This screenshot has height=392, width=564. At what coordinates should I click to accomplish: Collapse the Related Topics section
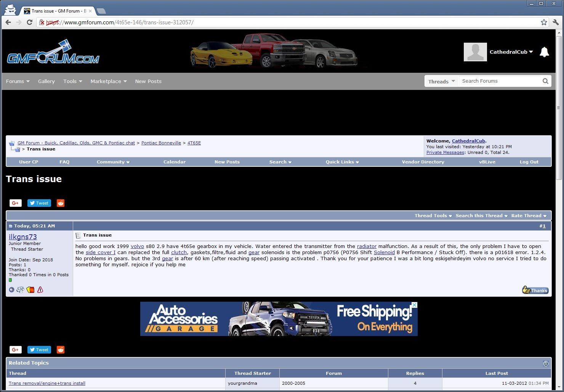pyautogui.click(x=546, y=363)
